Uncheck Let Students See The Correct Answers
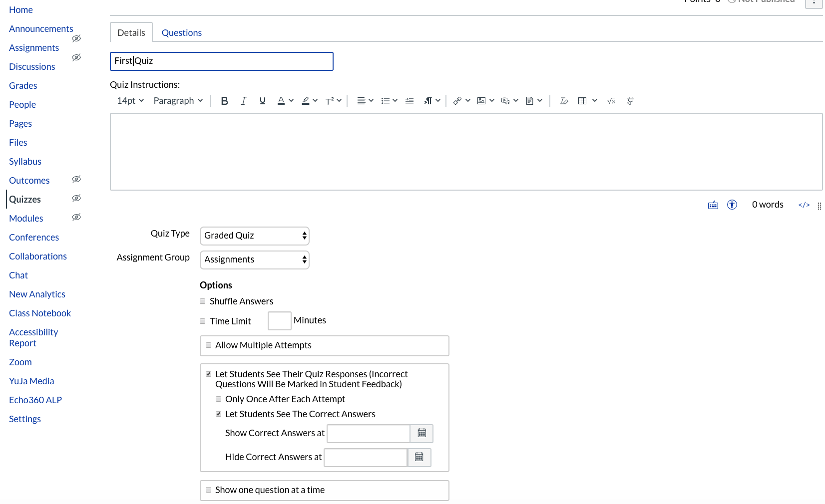 click(218, 414)
